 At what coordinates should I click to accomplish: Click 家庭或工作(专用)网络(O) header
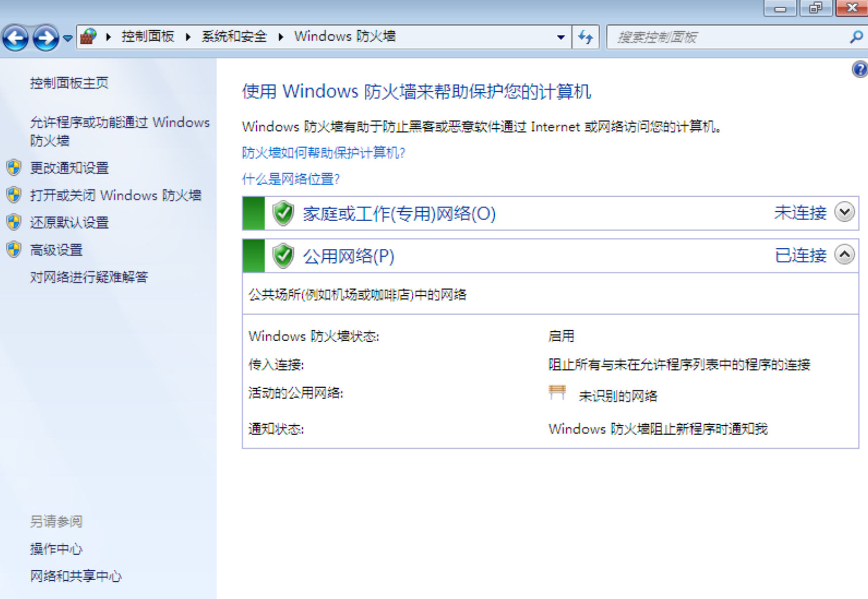click(399, 213)
